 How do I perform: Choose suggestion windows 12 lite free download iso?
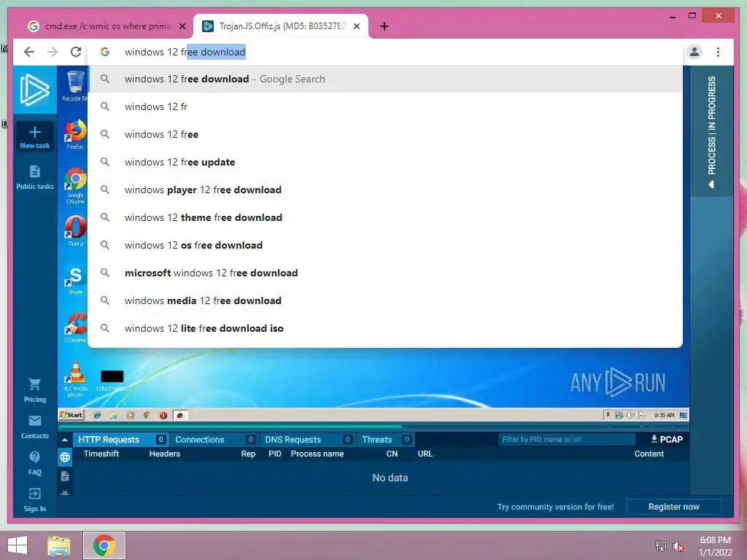point(385,328)
